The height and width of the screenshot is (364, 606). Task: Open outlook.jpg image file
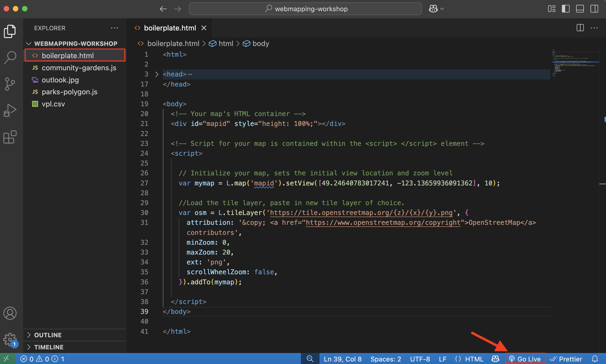[75, 80]
